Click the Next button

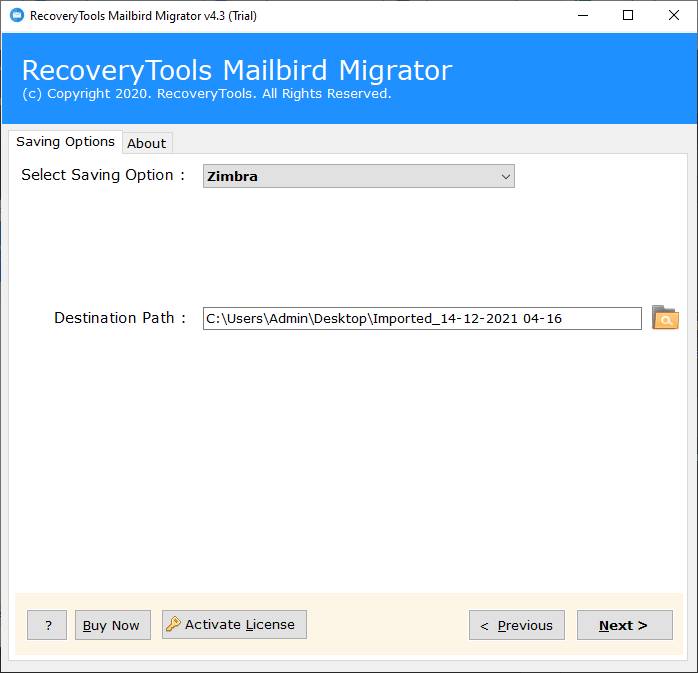(625, 625)
